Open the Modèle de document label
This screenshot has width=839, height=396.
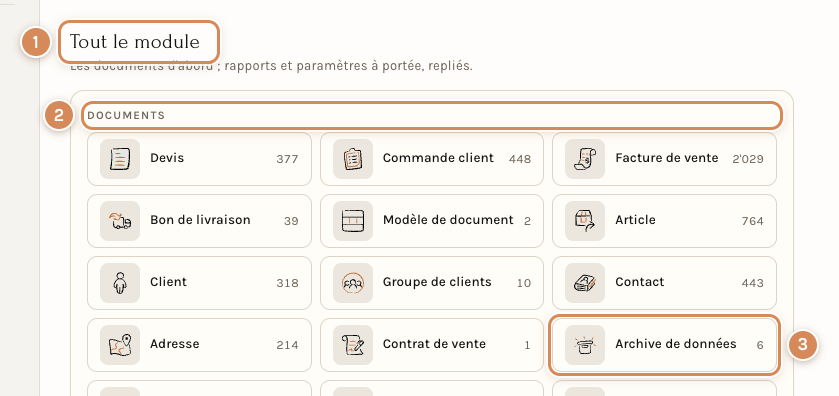448,220
